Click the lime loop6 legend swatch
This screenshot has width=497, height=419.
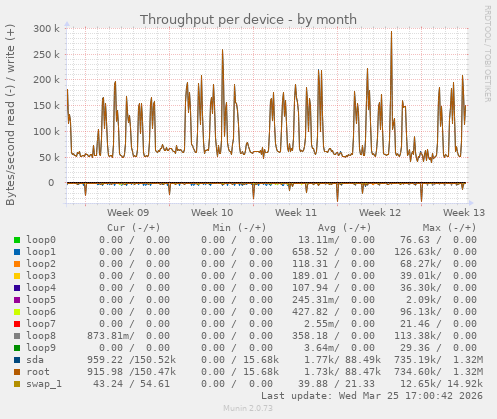coord(17,312)
